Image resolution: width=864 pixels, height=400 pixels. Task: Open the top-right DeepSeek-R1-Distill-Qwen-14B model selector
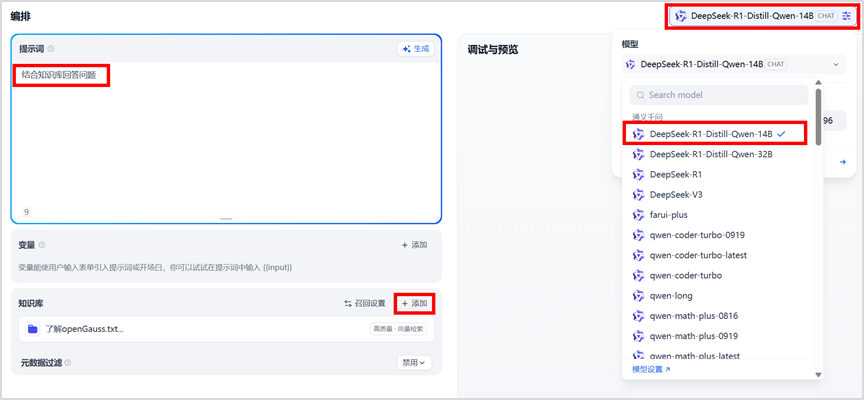[763, 17]
